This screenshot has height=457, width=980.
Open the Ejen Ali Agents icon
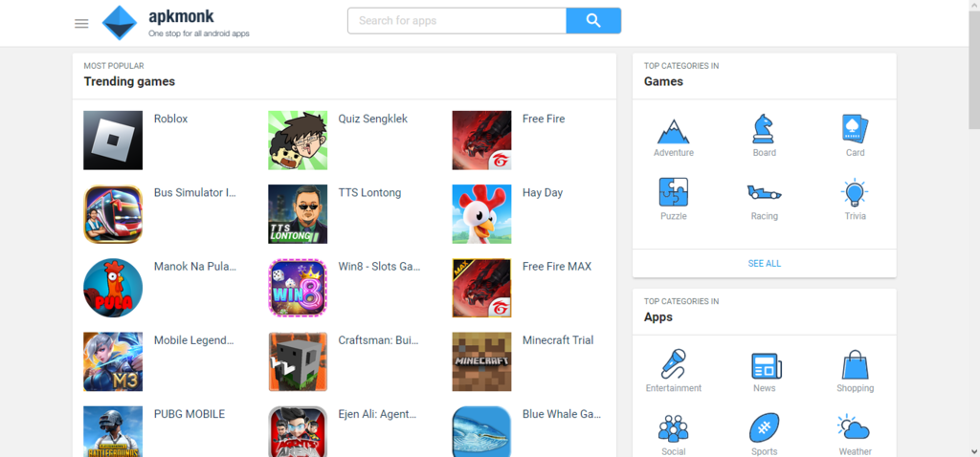pyautogui.click(x=298, y=431)
